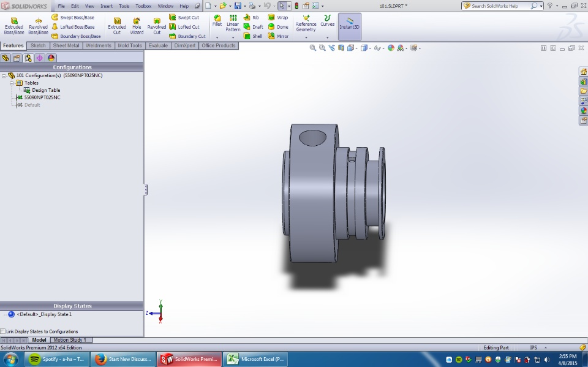Select the Wrap feature
Screen dimensions: 588x367
point(278,17)
